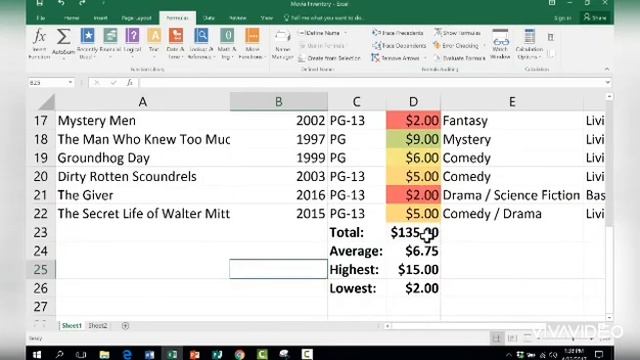
Task: Click inside the formula bar input
Action: (x=371, y=82)
